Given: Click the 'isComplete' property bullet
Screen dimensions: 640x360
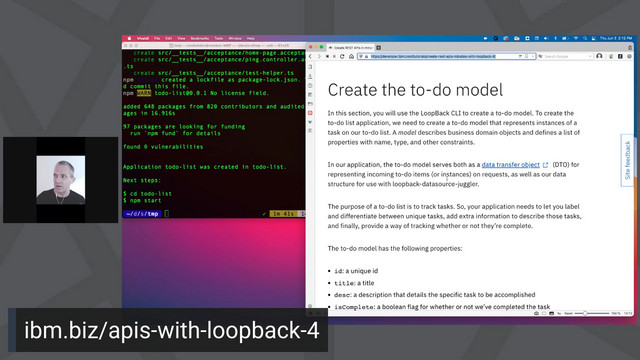Looking at the screenshot, I should [442, 307].
